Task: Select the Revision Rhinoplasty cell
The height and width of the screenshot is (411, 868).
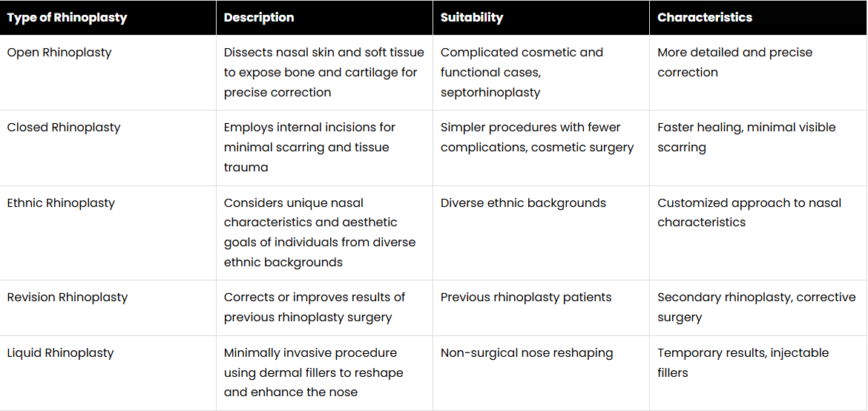Action: 68,297
